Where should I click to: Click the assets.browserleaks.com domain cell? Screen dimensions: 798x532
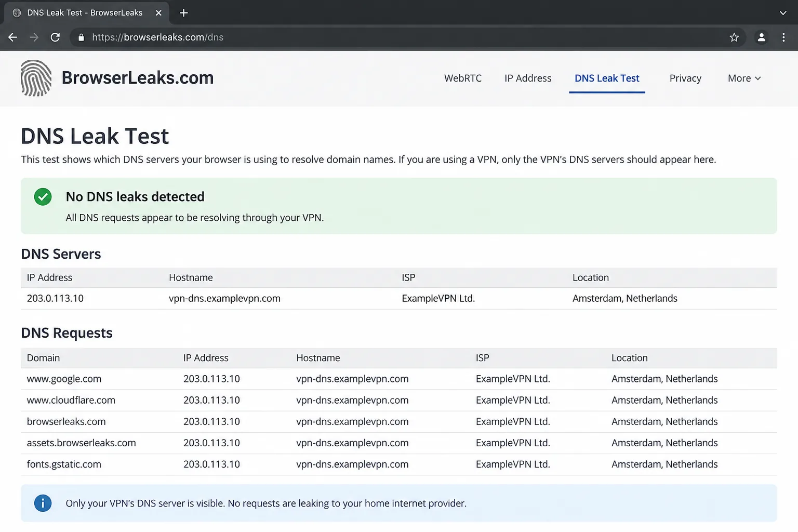82,443
